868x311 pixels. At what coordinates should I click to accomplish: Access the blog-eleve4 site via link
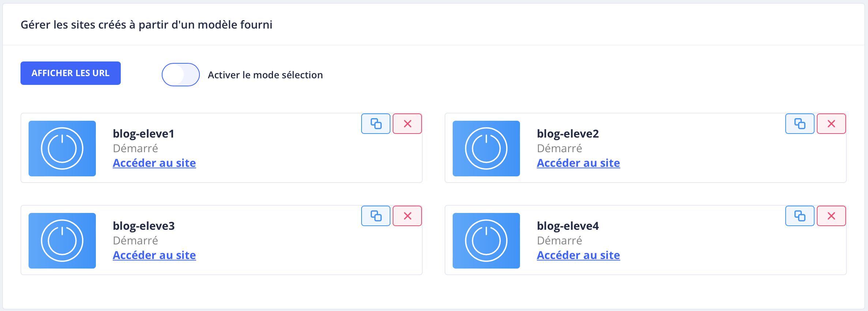[578, 255]
